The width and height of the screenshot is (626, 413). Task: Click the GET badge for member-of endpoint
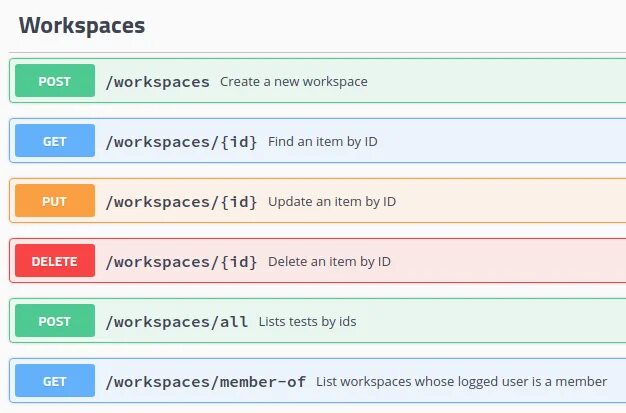[x=55, y=381]
